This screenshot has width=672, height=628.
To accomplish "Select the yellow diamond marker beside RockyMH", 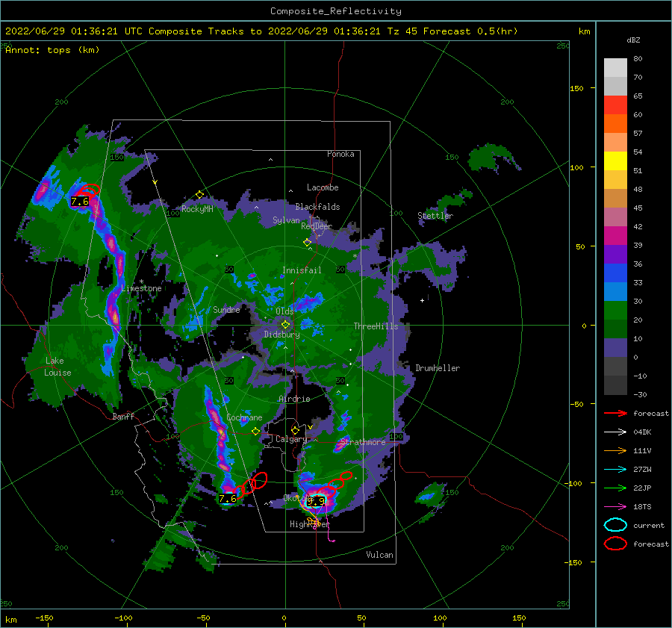I will (199, 195).
